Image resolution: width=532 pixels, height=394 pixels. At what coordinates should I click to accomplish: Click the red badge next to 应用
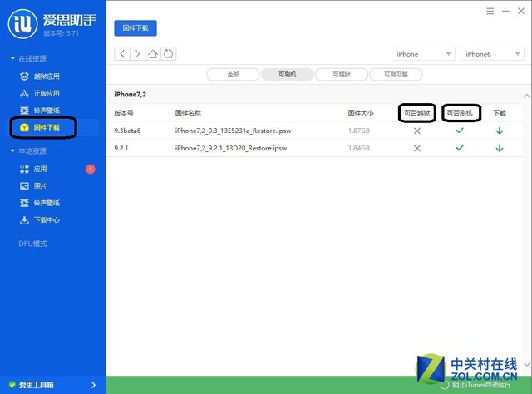click(x=91, y=169)
